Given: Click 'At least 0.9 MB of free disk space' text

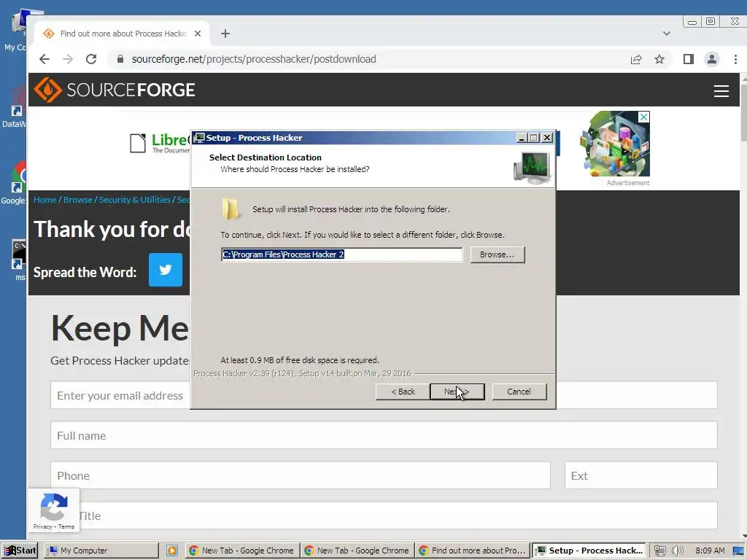Looking at the screenshot, I should (x=300, y=360).
